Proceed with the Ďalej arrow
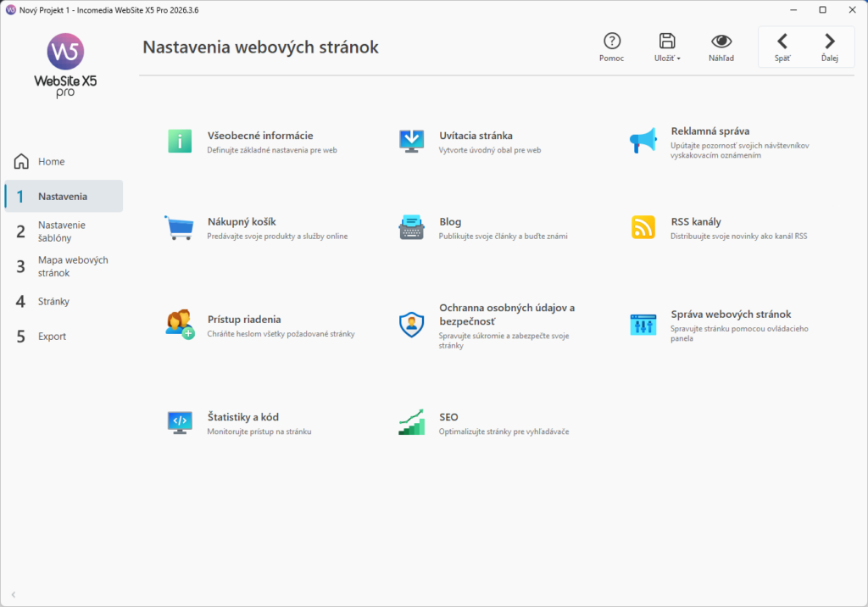The height and width of the screenshot is (607, 868). tap(829, 47)
